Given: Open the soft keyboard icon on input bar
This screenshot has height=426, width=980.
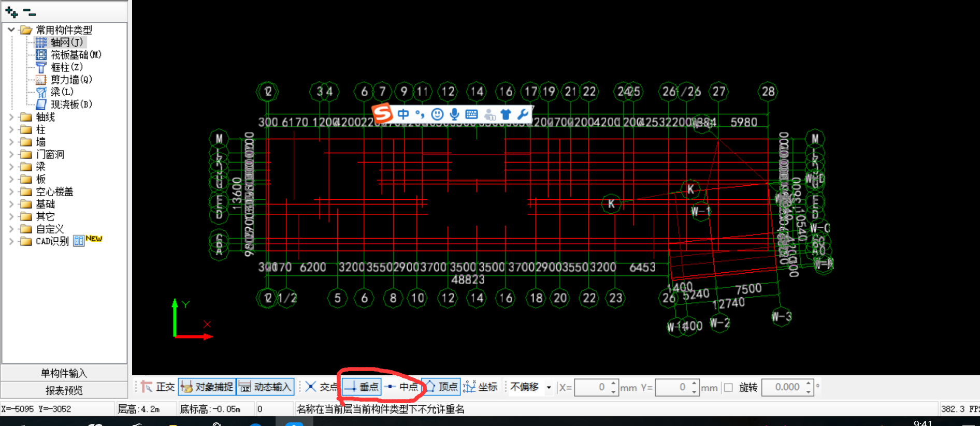Looking at the screenshot, I should point(471,114).
